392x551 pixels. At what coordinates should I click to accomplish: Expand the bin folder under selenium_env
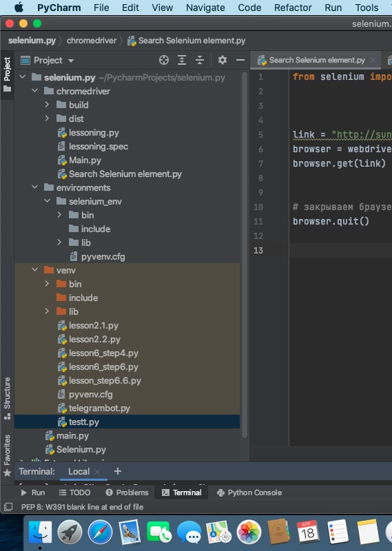coord(59,214)
